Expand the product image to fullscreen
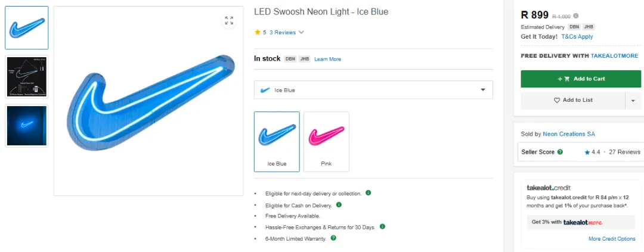The width and height of the screenshot is (644, 252). pos(229,21)
